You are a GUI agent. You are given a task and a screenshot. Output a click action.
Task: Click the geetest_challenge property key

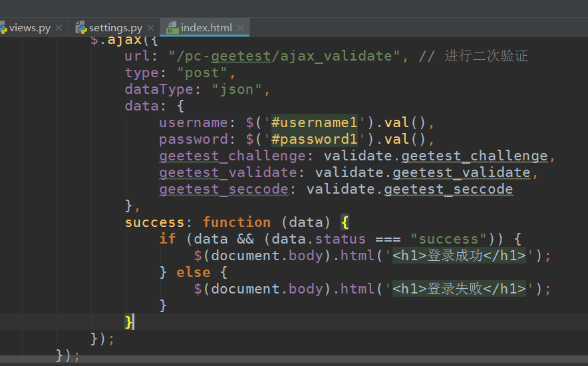click(x=233, y=156)
